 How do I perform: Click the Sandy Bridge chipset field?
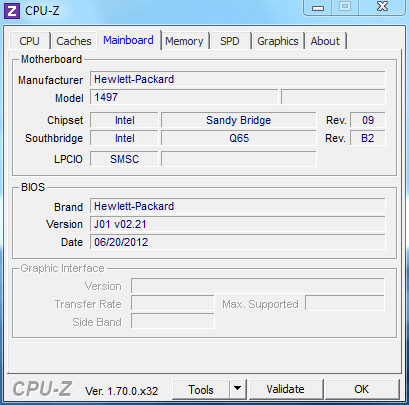pyautogui.click(x=239, y=120)
